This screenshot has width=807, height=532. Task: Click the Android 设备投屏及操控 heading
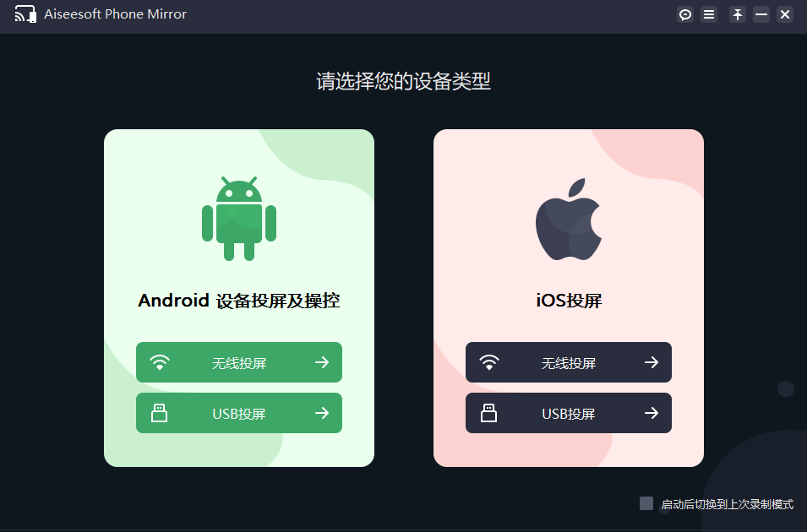[239, 301]
